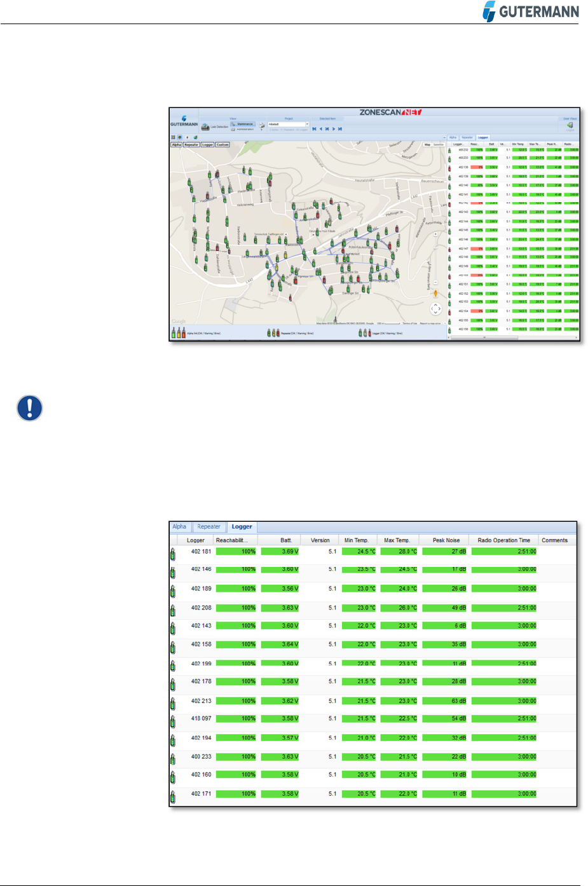The image size is (588, 886).
Task: Collapse the side table panel arrow
Action: tap(444, 137)
